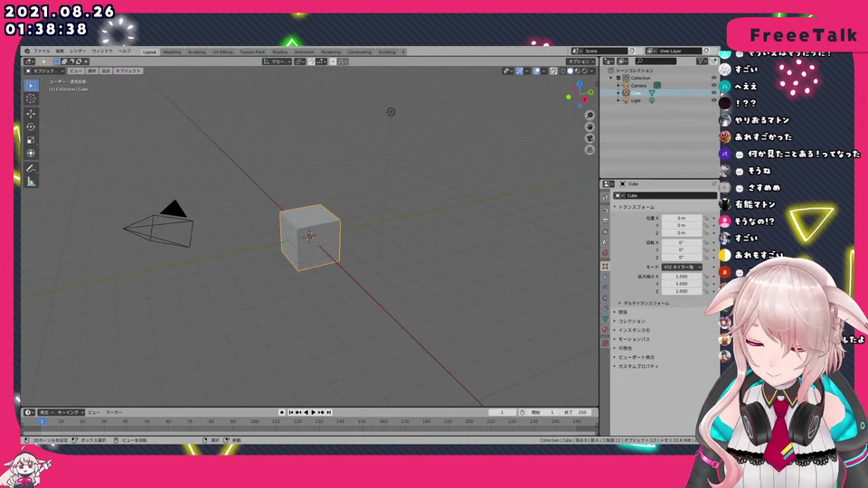Click the pin icon in properties header

click(713, 183)
